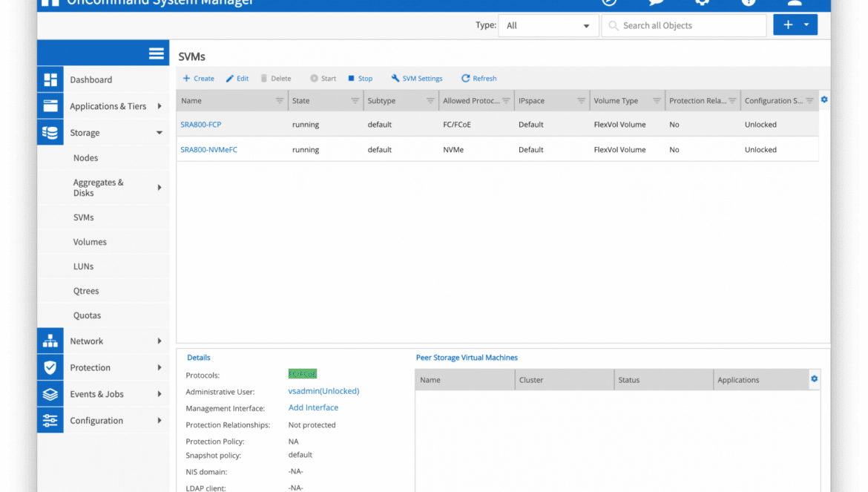Click the Search all Objects field
The width and height of the screenshot is (868, 492).
[684, 25]
